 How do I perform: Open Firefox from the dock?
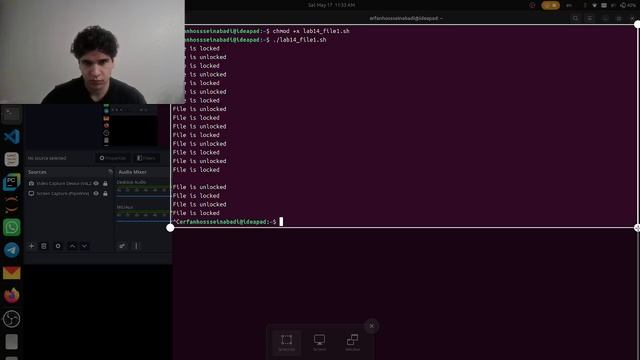point(11,296)
